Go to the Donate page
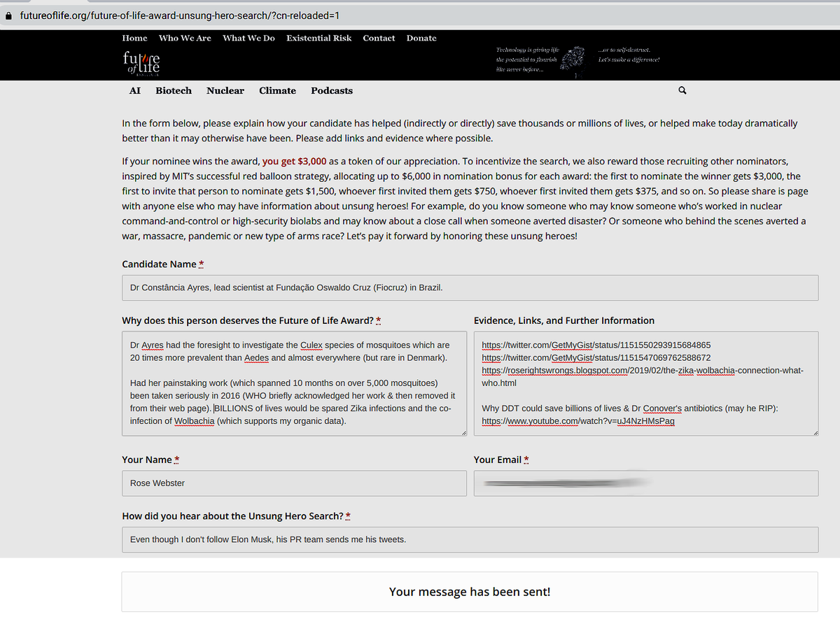840x624 pixels. pyautogui.click(x=421, y=38)
